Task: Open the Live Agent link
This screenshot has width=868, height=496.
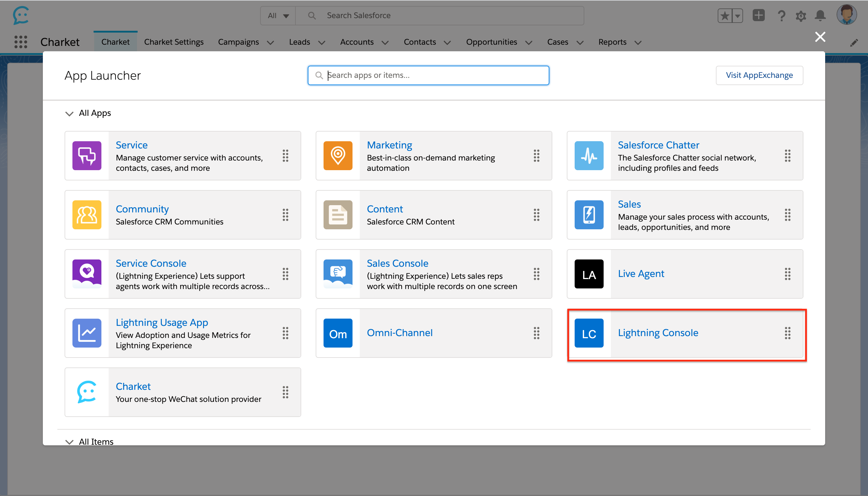Action: [641, 274]
